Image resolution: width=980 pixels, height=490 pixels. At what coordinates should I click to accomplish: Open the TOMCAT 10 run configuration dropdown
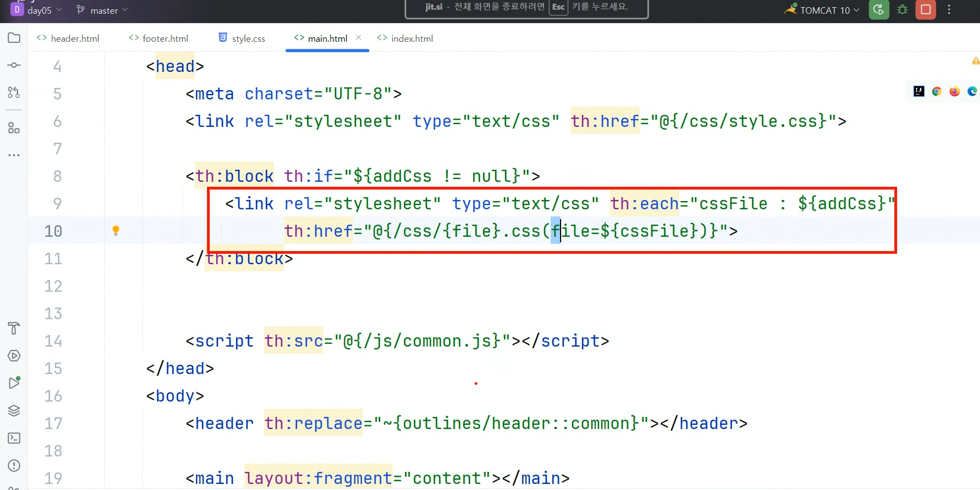click(x=822, y=10)
